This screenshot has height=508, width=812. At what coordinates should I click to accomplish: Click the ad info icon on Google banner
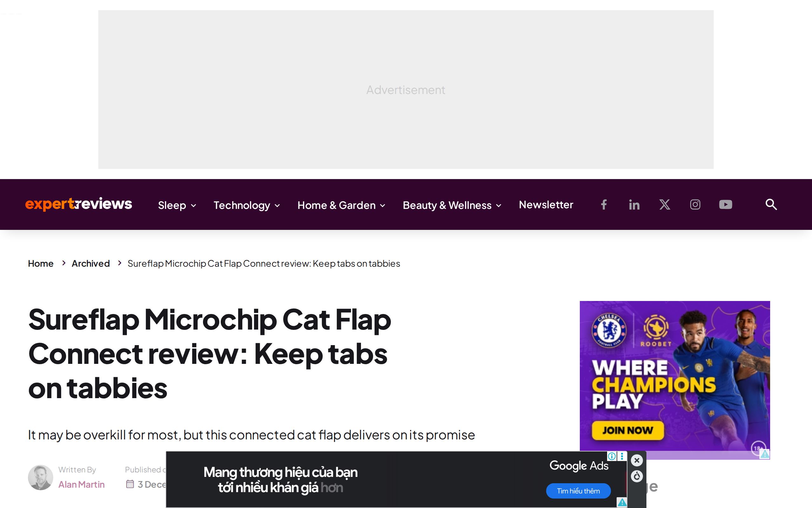(x=612, y=456)
